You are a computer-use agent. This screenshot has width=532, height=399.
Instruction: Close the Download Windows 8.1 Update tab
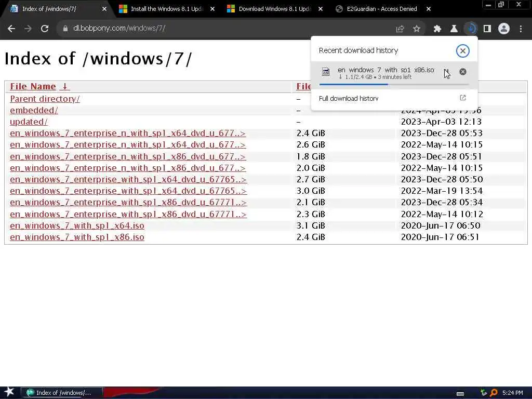pyautogui.click(x=320, y=9)
